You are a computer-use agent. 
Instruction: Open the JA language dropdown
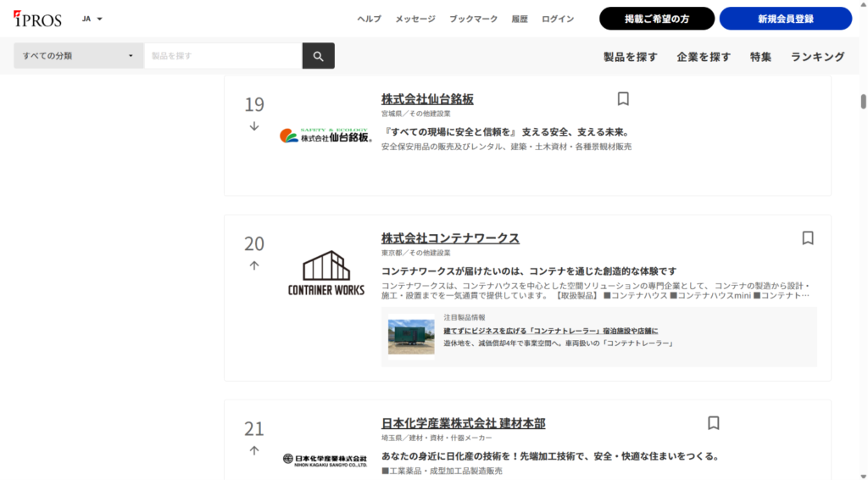point(92,19)
